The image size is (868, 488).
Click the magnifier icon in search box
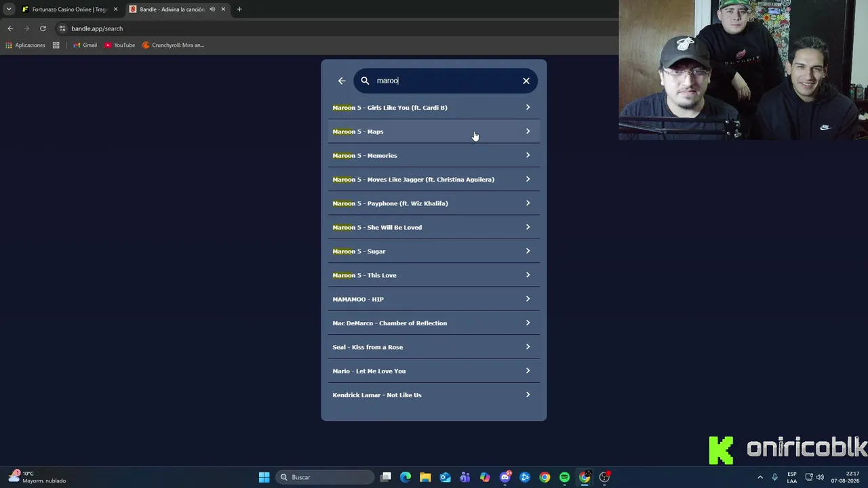365,81
